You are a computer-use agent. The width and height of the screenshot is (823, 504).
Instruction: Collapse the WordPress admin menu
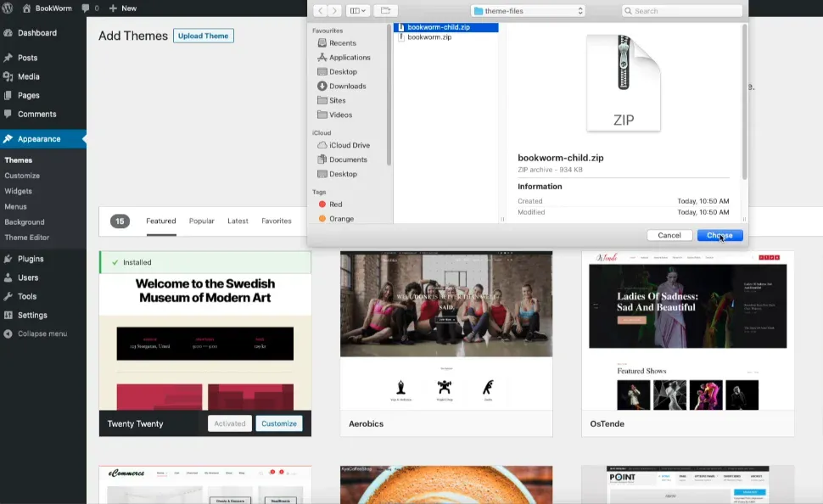point(42,333)
